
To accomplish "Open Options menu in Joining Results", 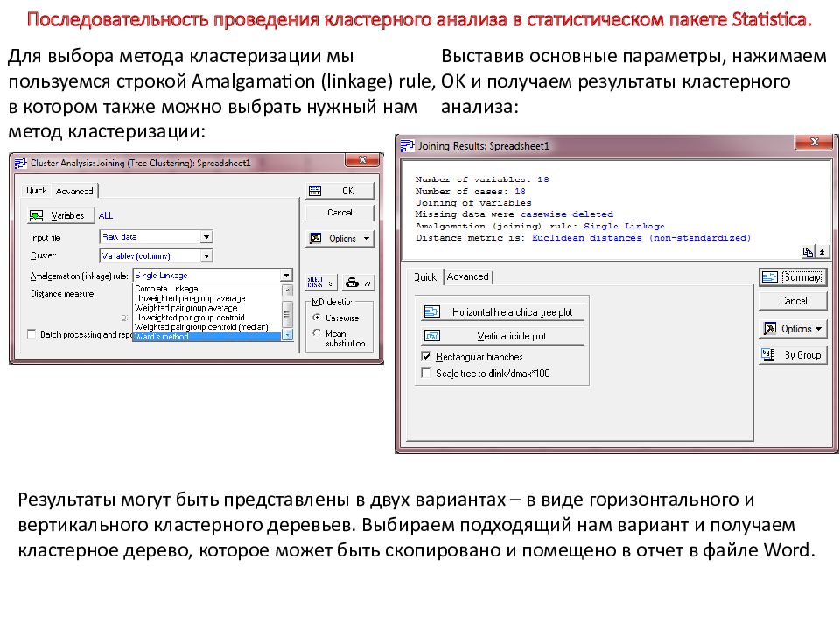I will point(793,329).
